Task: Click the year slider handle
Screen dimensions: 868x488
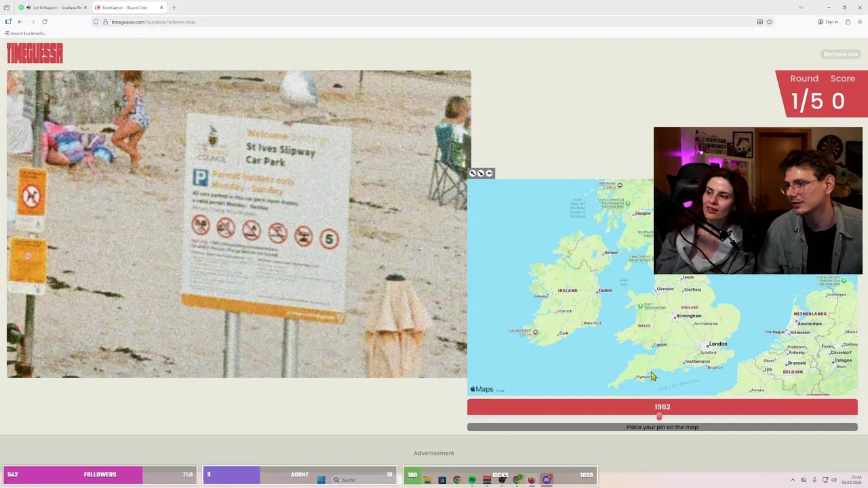Action: click(659, 417)
